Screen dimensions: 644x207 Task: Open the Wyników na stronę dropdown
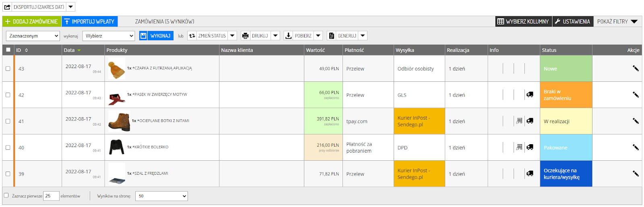click(161, 196)
